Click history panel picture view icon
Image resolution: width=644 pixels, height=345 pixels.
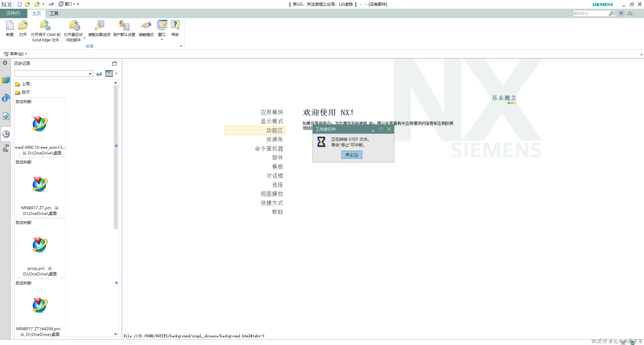tap(109, 74)
